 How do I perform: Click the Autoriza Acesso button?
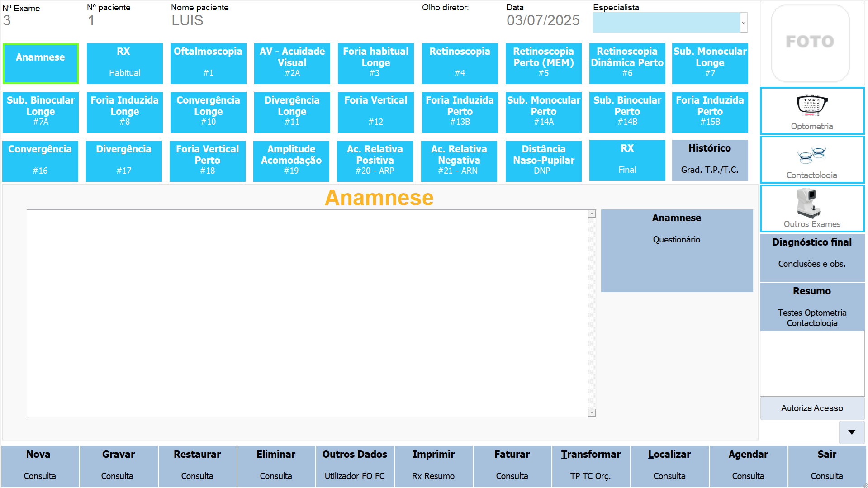coord(811,408)
